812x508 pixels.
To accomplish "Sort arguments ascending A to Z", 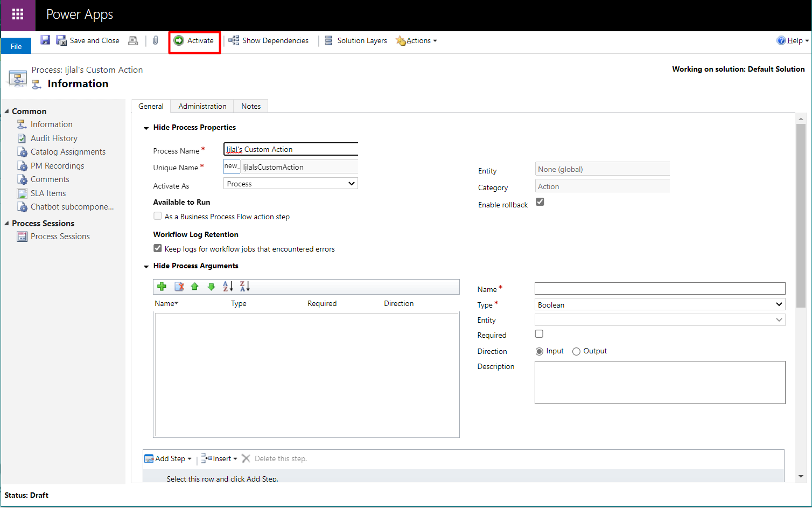I will [x=228, y=287].
